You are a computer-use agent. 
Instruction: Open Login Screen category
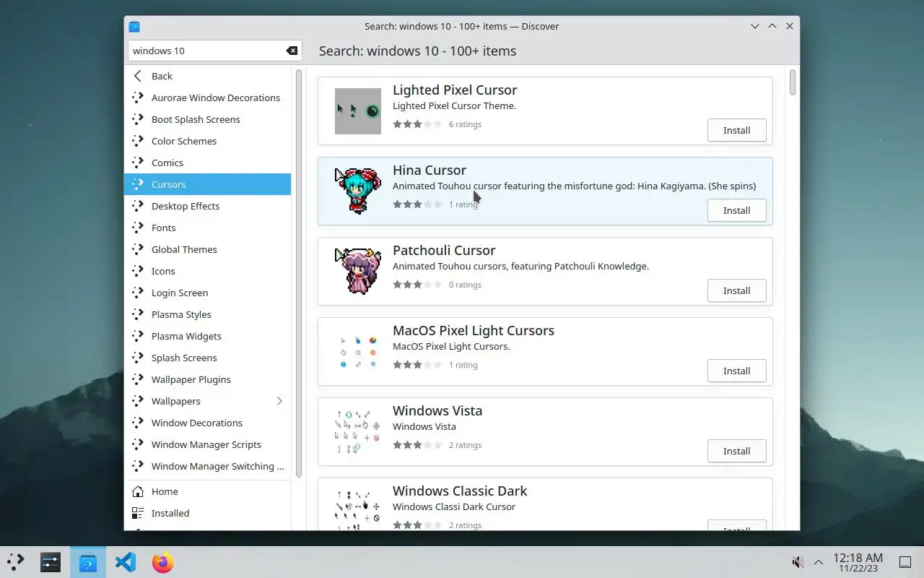(207, 293)
